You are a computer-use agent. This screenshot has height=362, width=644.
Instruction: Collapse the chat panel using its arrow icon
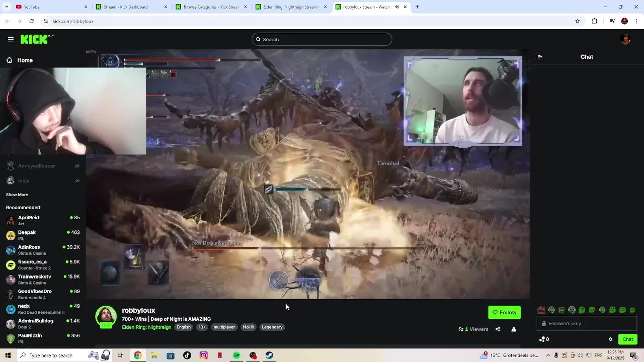point(540,57)
